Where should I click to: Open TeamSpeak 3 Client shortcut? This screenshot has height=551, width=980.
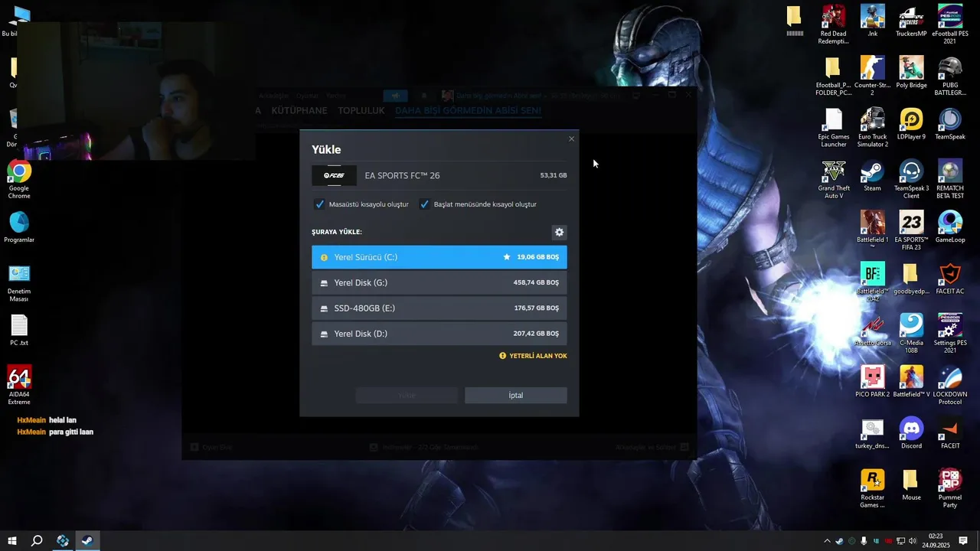tap(911, 179)
